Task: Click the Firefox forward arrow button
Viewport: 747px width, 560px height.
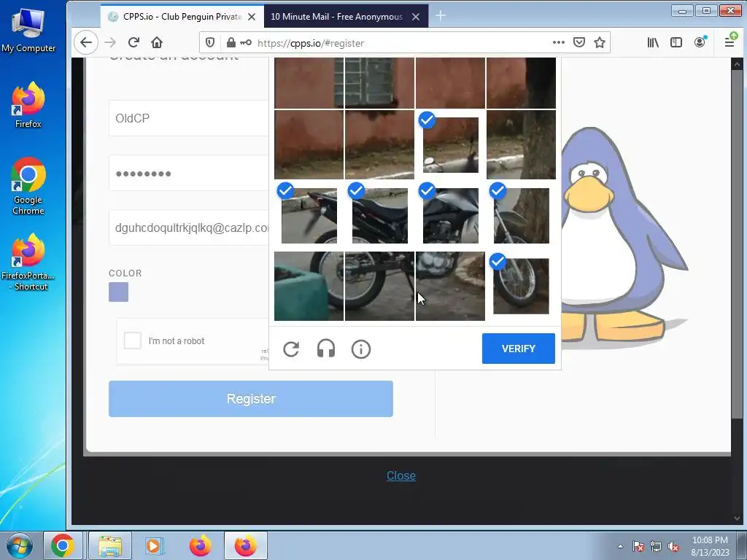Action: [x=110, y=43]
